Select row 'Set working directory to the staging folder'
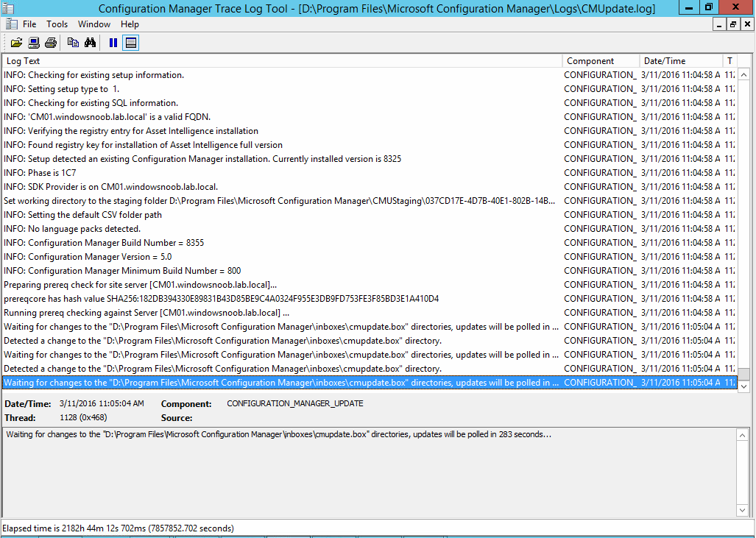The width and height of the screenshot is (756, 538). [x=370, y=200]
